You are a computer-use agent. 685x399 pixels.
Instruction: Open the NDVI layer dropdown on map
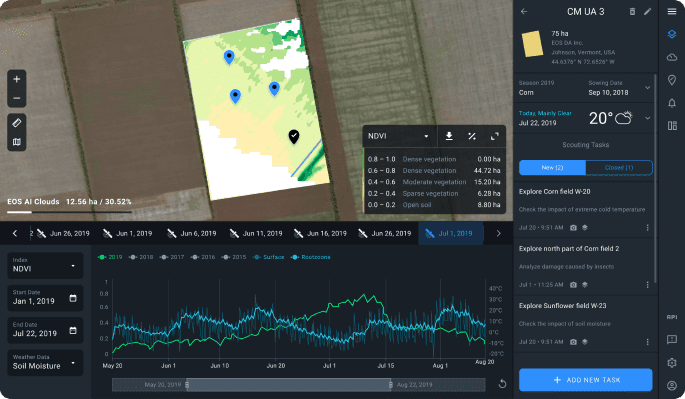(x=398, y=136)
